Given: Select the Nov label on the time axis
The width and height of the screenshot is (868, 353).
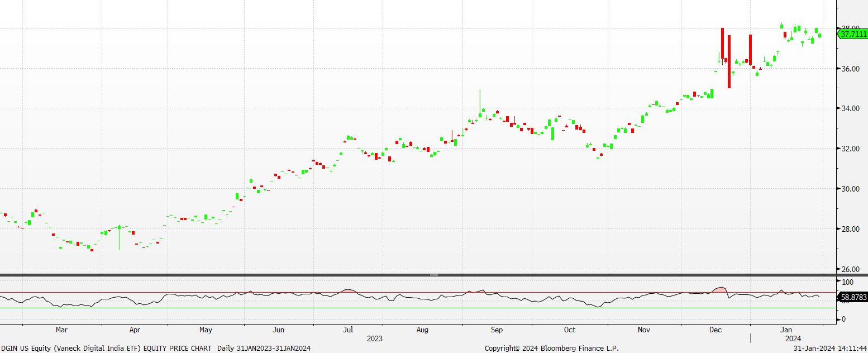Looking at the screenshot, I should pos(644,330).
